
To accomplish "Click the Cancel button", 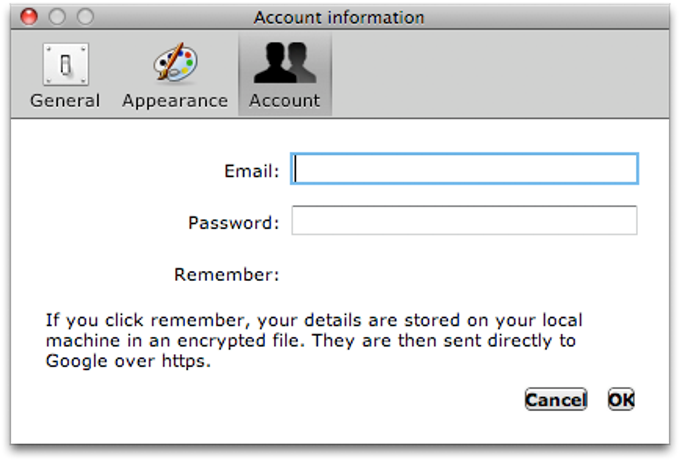I will [556, 399].
